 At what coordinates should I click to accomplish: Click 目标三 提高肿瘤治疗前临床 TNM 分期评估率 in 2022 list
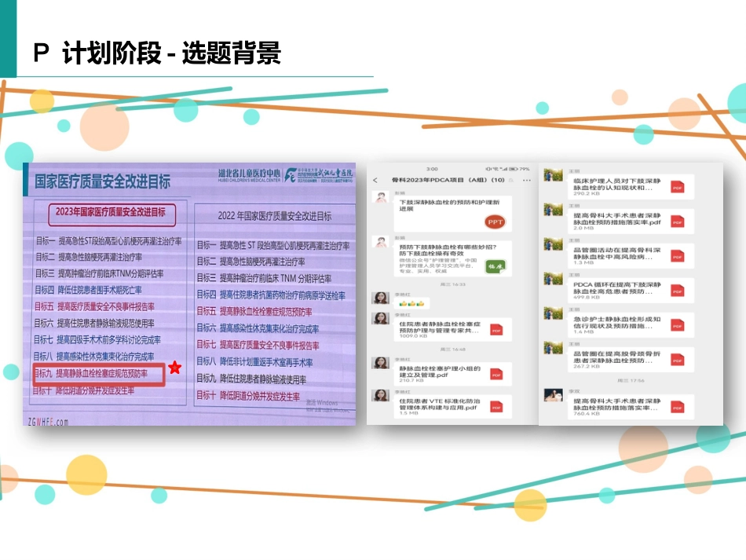(x=265, y=278)
